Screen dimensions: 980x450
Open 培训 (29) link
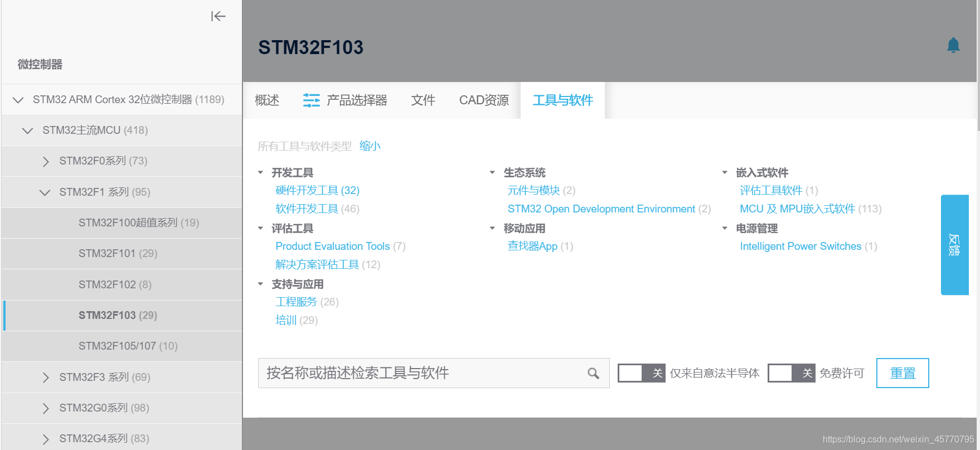pos(297,321)
